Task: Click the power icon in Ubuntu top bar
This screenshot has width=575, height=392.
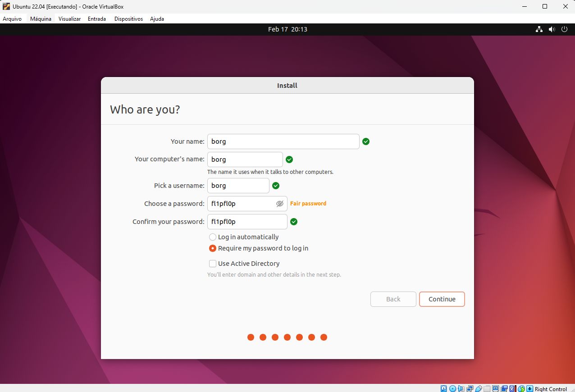Action: click(564, 29)
